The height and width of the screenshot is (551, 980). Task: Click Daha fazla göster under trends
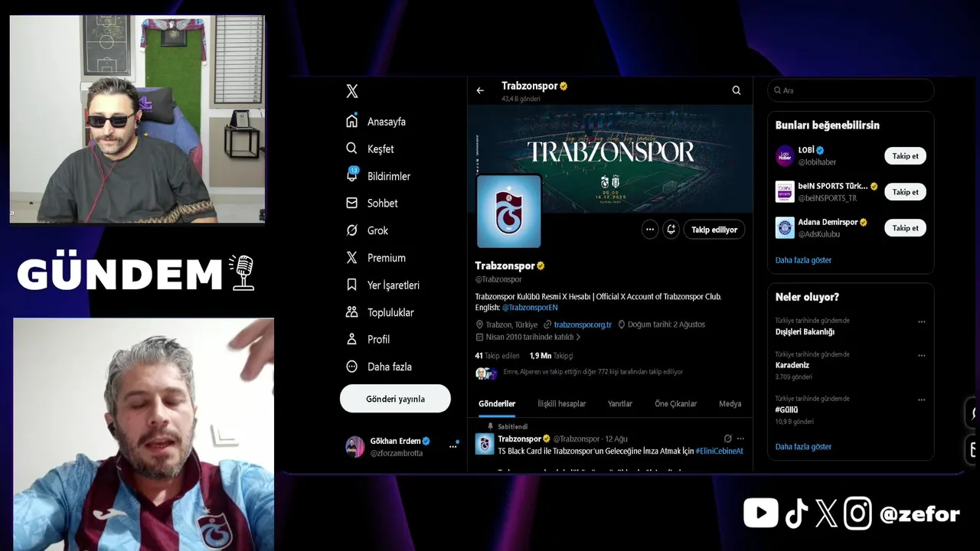tap(803, 447)
